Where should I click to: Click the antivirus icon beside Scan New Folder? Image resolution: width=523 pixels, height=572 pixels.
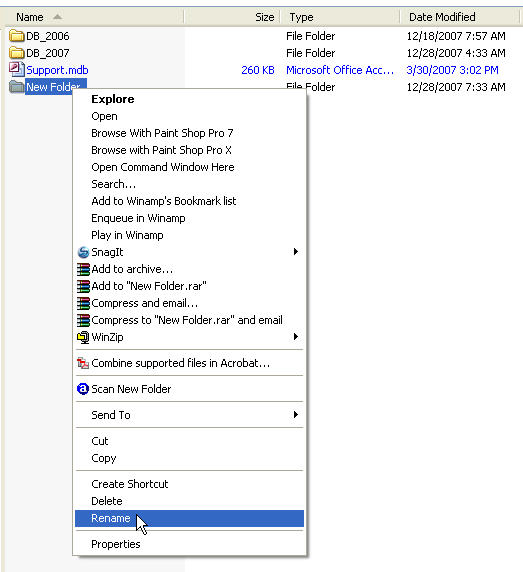pyautogui.click(x=83, y=389)
